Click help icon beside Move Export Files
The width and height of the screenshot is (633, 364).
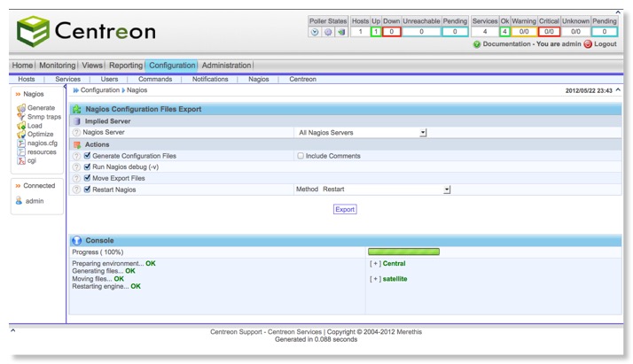[76, 178]
